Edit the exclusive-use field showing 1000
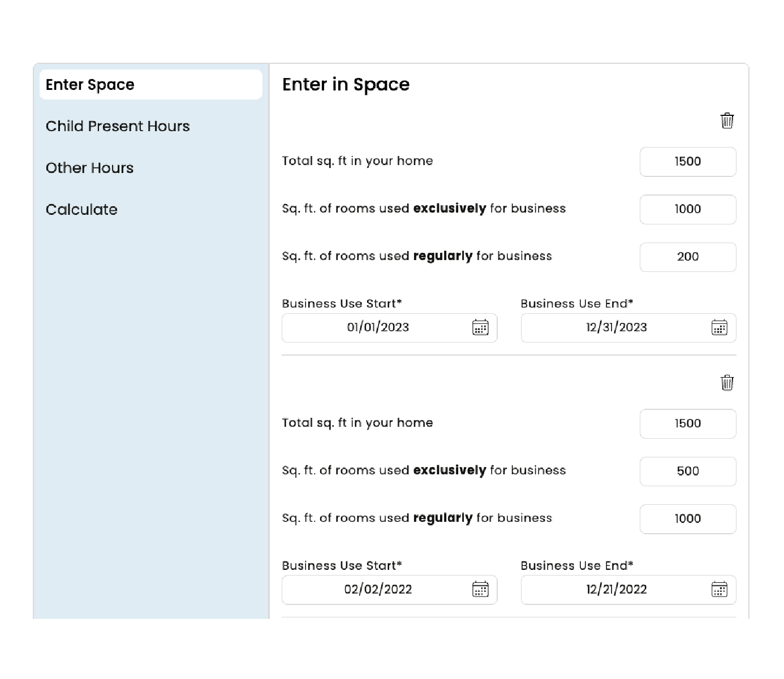784x679 pixels. [x=687, y=209]
